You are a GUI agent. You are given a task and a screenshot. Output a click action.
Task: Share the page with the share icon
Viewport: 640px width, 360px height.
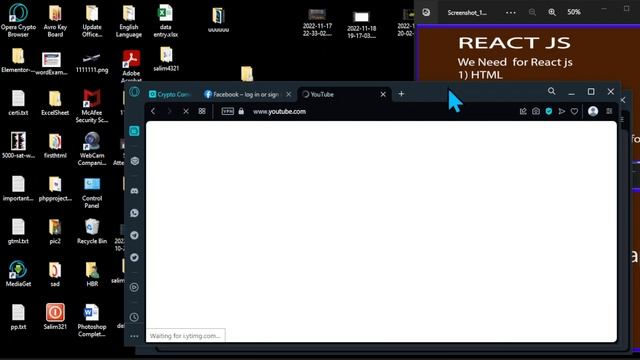click(523, 111)
